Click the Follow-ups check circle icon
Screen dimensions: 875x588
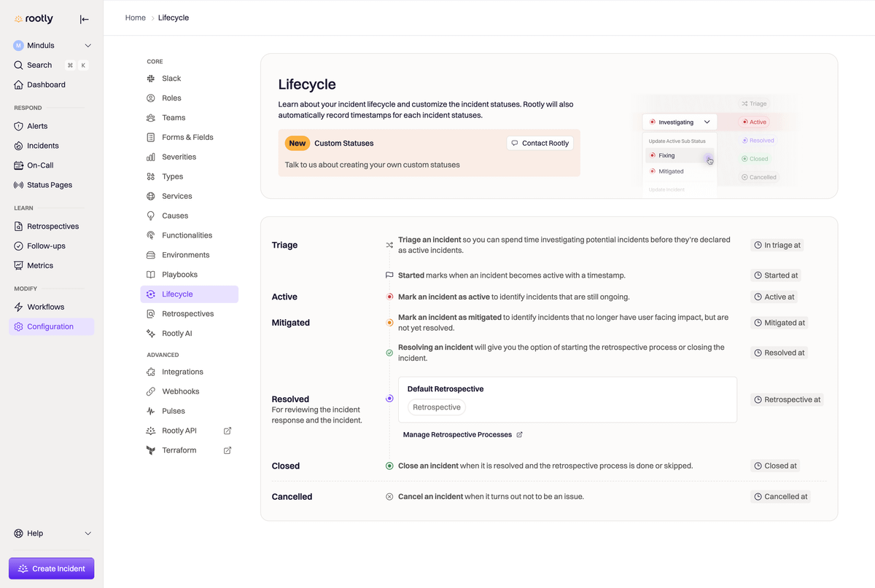point(19,246)
